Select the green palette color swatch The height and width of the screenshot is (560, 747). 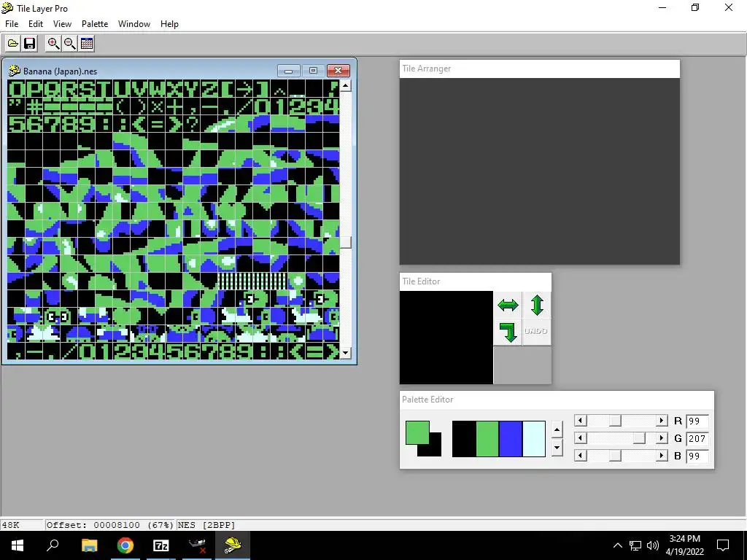[x=487, y=438]
